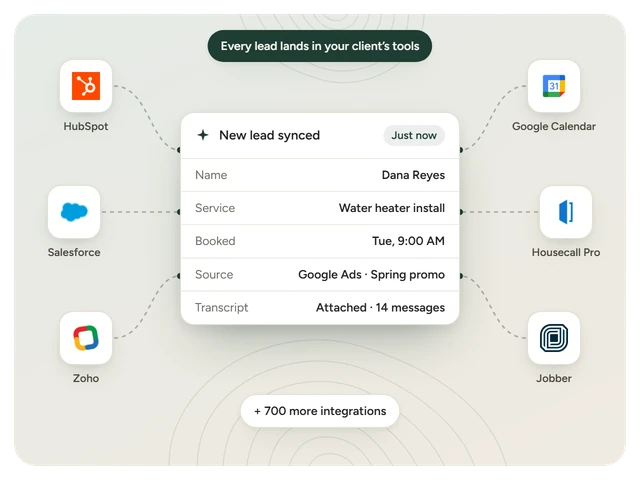
Task: Select the Jobber integration icon
Action: (554, 338)
